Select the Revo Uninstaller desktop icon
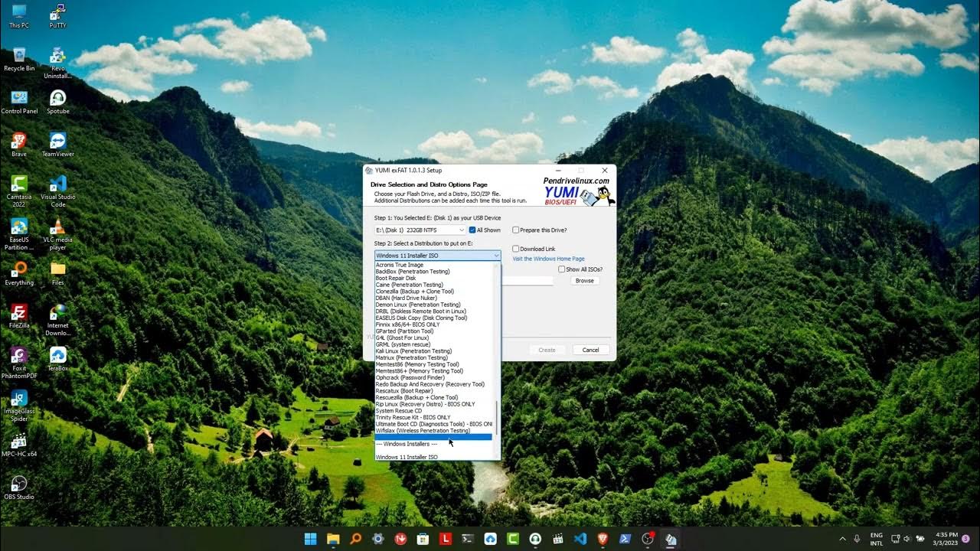The width and height of the screenshot is (980, 551). (57, 63)
